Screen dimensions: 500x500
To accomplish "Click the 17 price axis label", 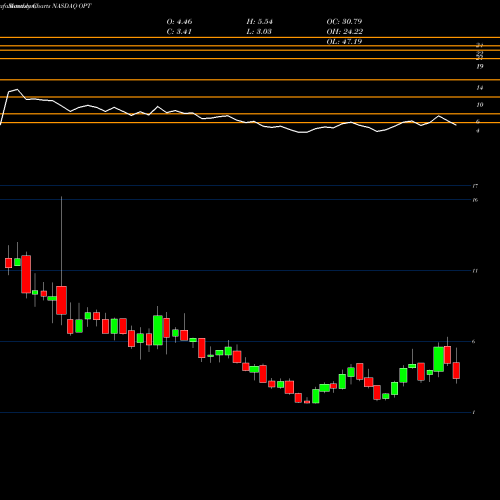I will pyautogui.click(x=475, y=186).
